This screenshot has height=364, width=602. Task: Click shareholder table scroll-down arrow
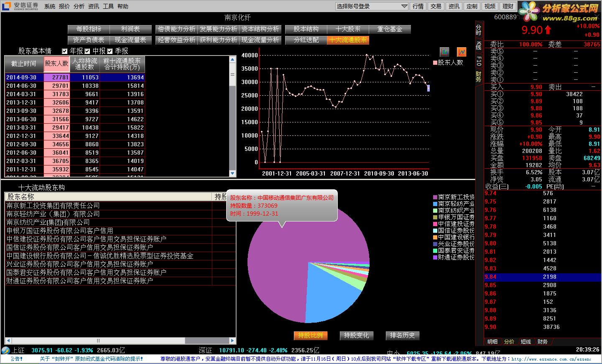[233, 173]
